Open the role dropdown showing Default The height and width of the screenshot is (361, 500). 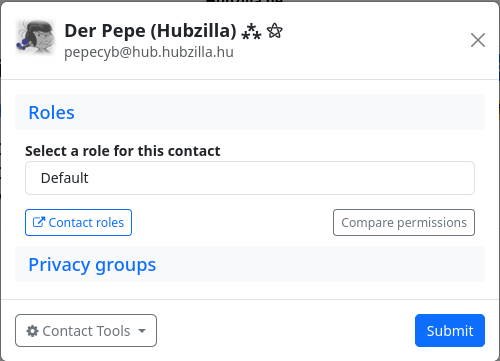pyautogui.click(x=250, y=178)
